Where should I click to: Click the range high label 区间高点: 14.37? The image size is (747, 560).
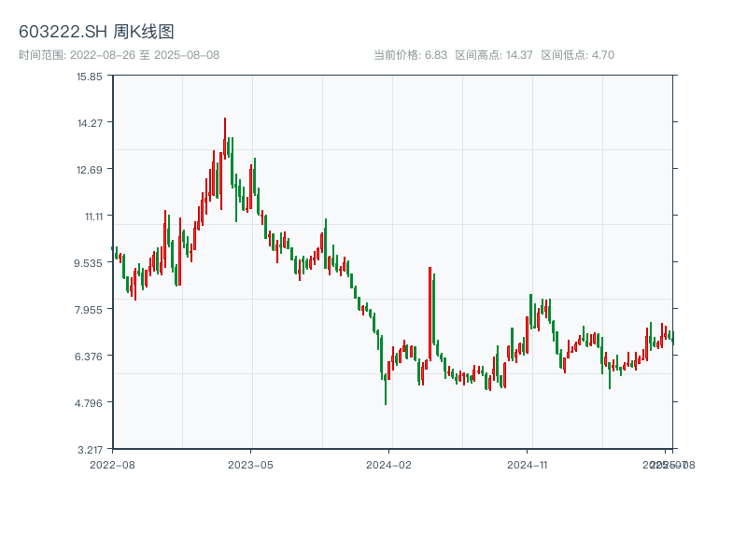(x=494, y=55)
